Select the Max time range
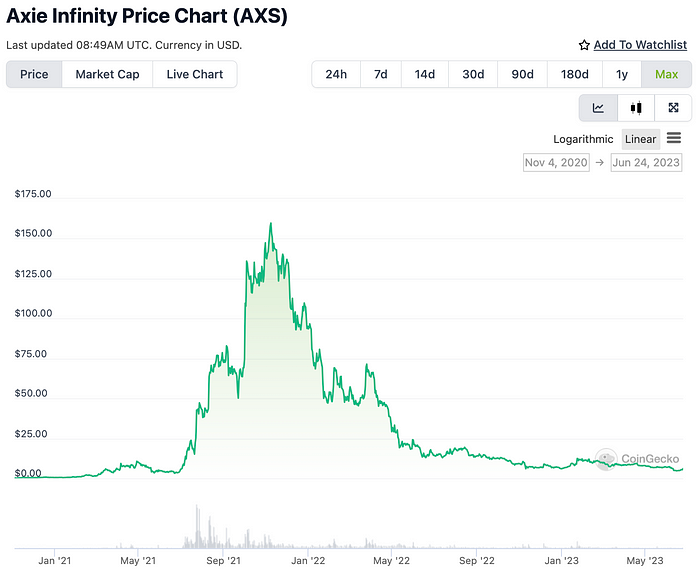Viewport: 700px width, 576px height. point(666,75)
